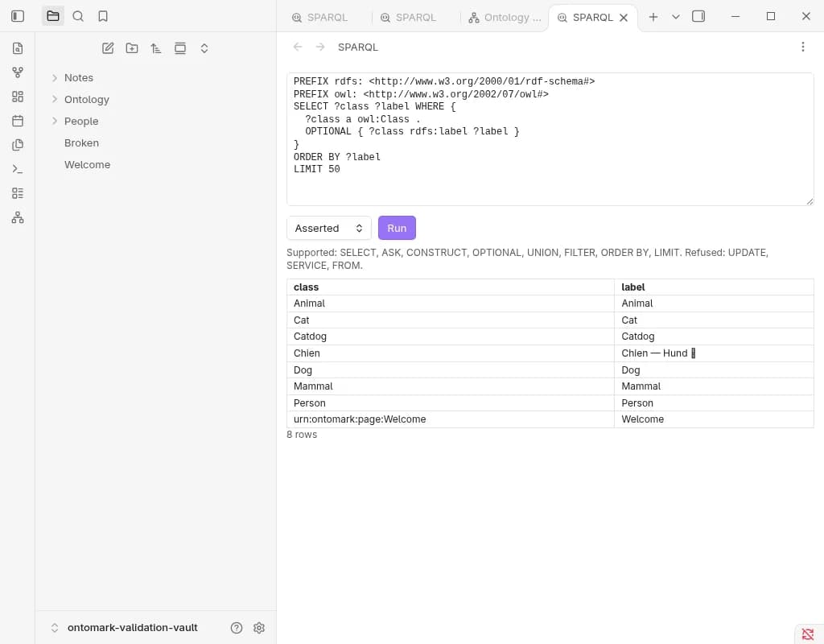The width and height of the screenshot is (824, 644).
Task: Open the search magnifier icon in sidebar
Action: pos(78,16)
